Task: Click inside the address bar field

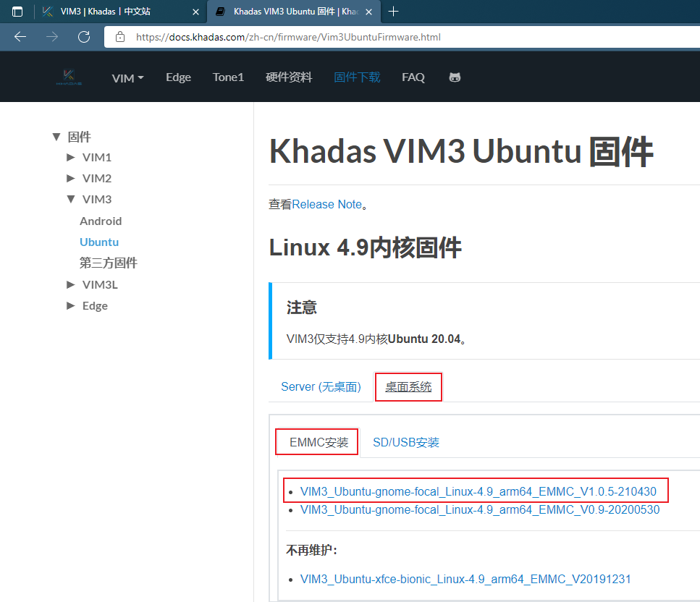Action: tap(290, 37)
